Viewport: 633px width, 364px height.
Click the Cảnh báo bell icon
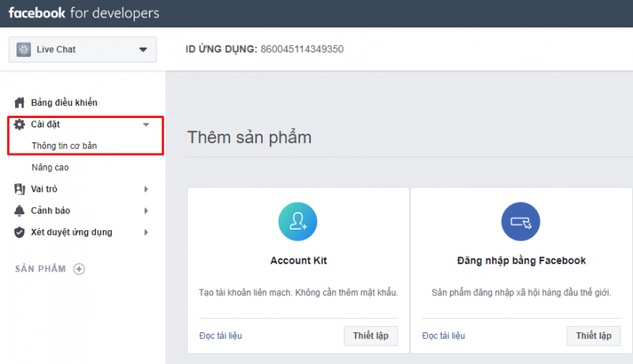(20, 210)
